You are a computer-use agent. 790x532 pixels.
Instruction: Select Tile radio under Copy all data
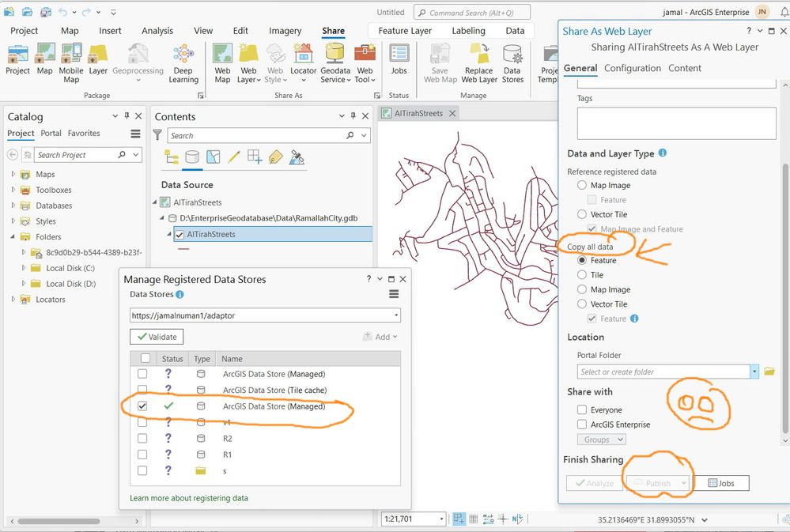coord(582,274)
